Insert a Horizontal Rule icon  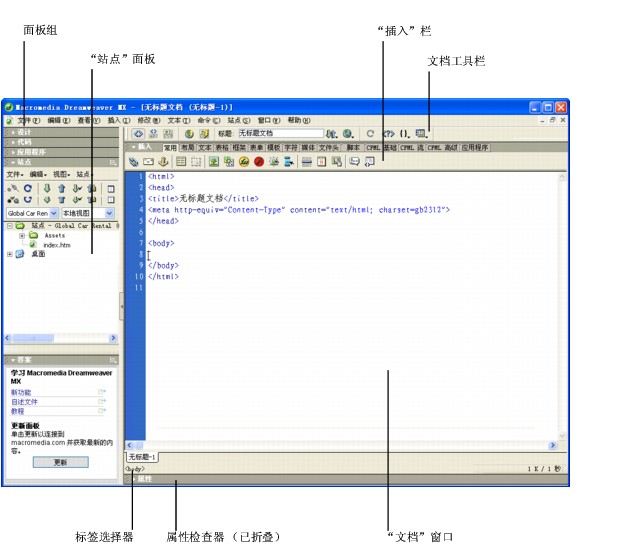point(306,162)
